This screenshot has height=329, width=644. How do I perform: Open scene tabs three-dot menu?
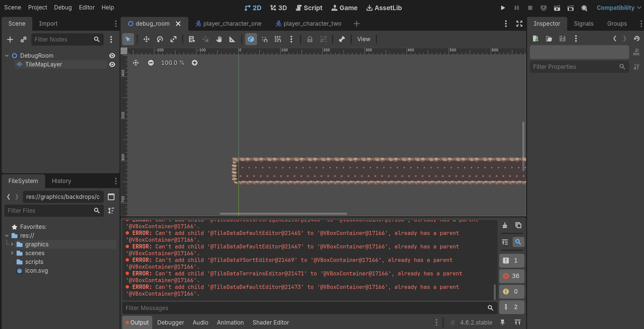(x=506, y=24)
